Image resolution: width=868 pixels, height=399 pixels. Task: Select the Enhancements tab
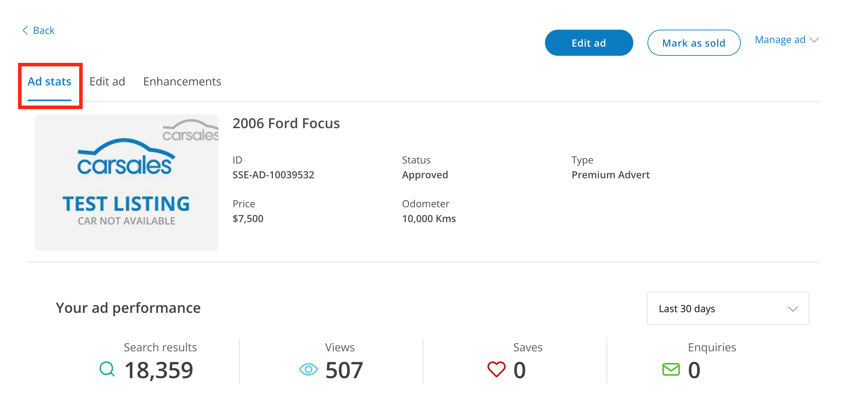tap(182, 82)
